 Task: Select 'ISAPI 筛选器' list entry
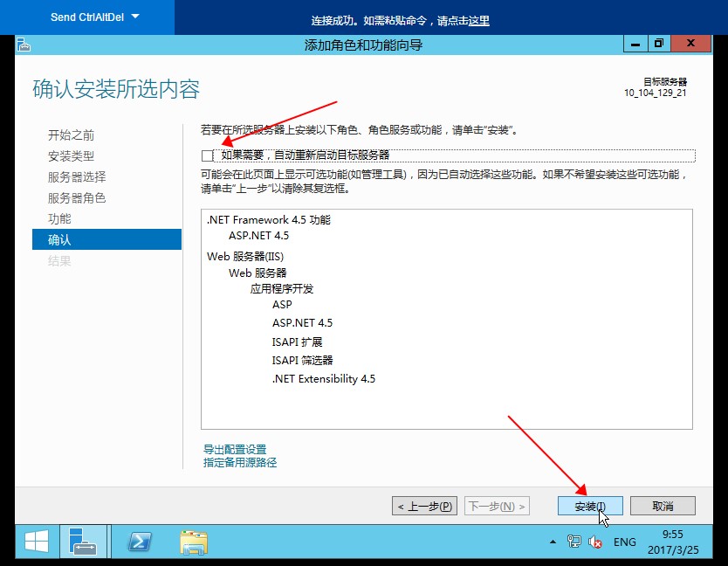302,360
